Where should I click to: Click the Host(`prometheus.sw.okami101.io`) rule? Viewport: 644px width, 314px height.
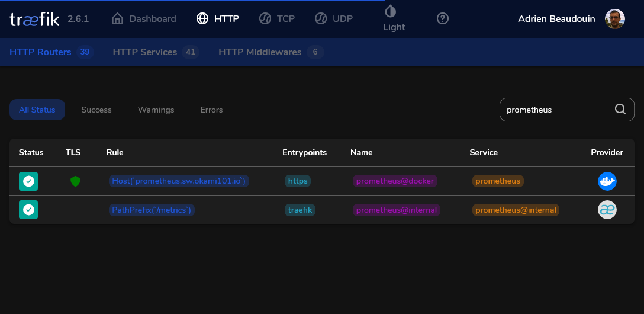[179, 181]
